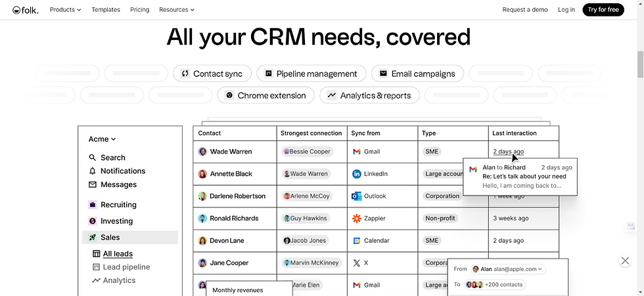Open the From sender alan@apple.com dropdown
Screen dimensions: 644x296
508,269
